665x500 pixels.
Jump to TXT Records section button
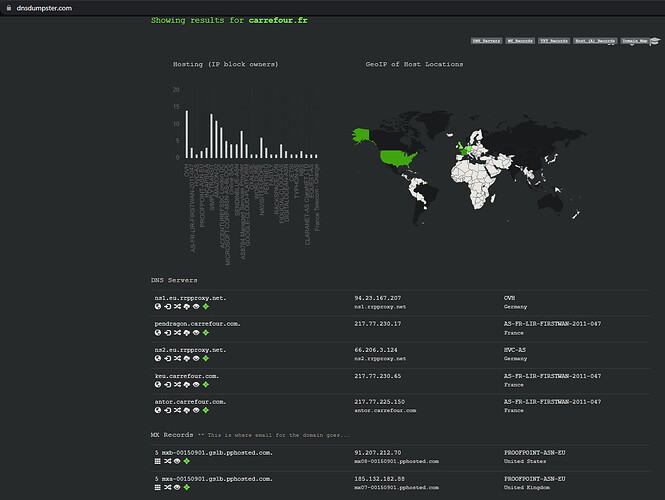click(x=554, y=41)
